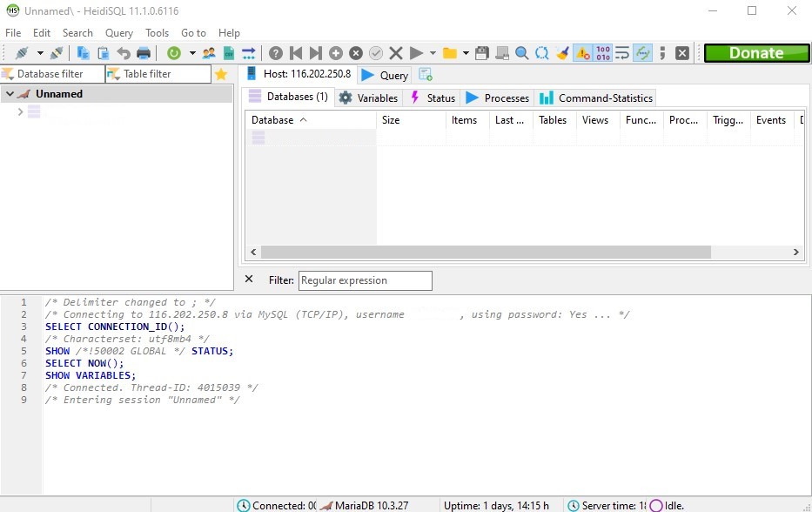Toggle the green highlighted special characters icon
Screen dimensions: 812x512
(642, 53)
